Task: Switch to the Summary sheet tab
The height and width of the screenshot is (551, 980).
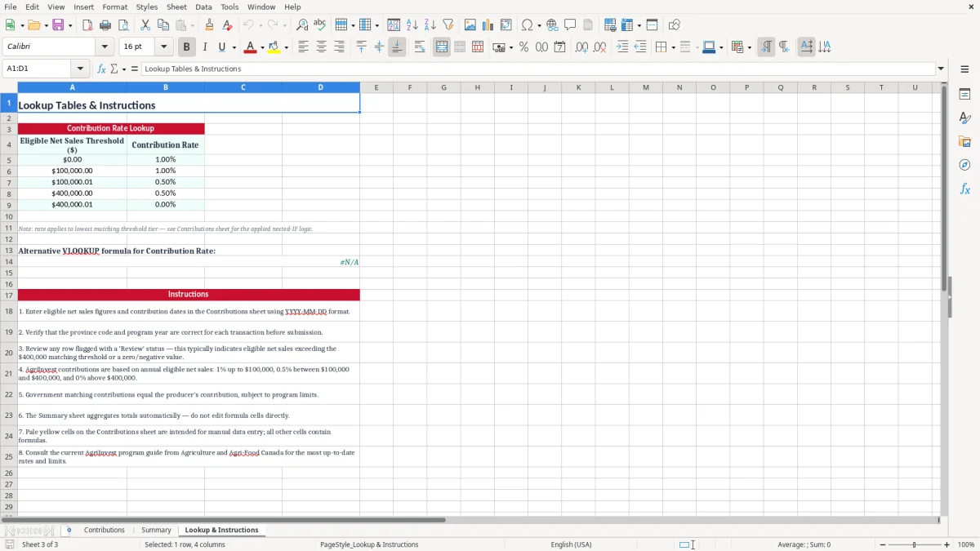Action: point(156,530)
